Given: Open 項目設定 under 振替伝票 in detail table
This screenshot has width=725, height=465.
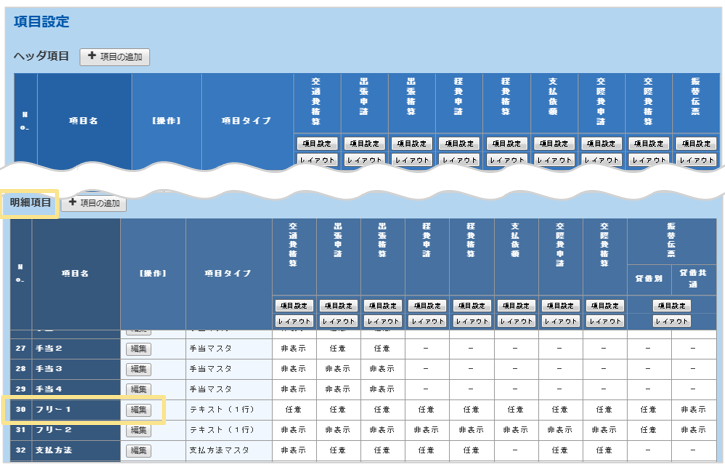Looking at the screenshot, I should tap(671, 305).
